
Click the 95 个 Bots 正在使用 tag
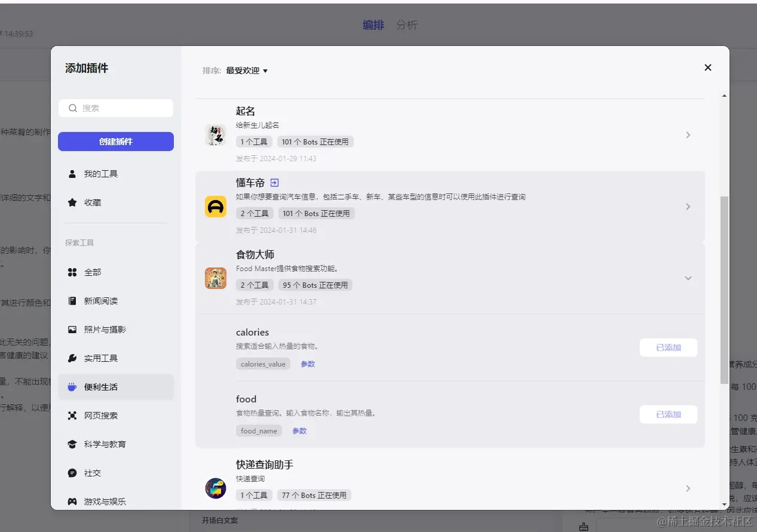pyautogui.click(x=315, y=285)
